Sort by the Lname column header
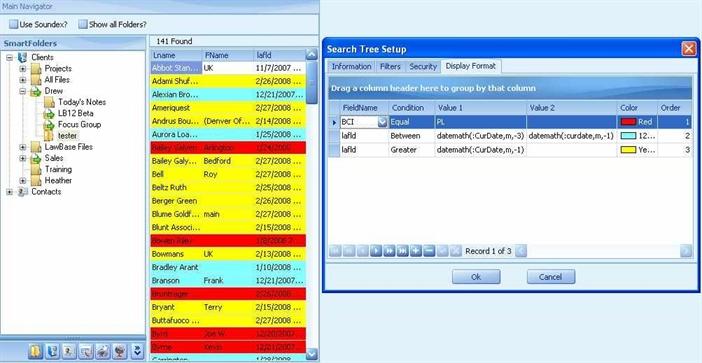Image resolution: width=702 pixels, height=363 pixels. click(176, 56)
